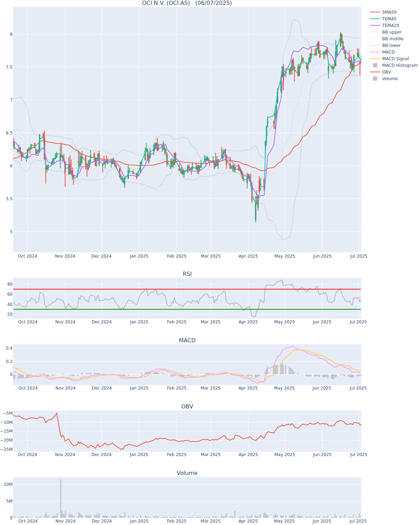
Task: Click the pink MACD line swatch in legend
Action: pyautogui.click(x=375, y=52)
